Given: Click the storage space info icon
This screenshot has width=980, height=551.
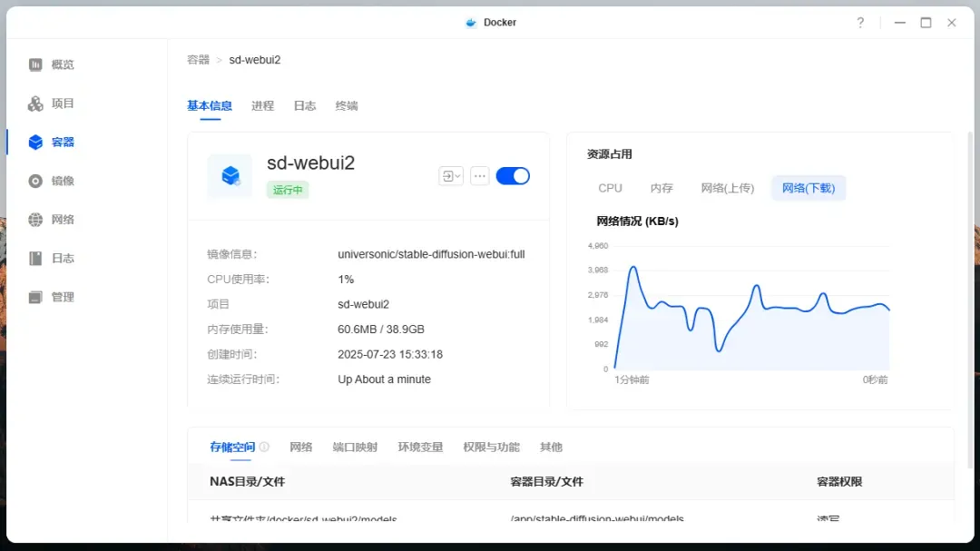Looking at the screenshot, I should coord(264,447).
